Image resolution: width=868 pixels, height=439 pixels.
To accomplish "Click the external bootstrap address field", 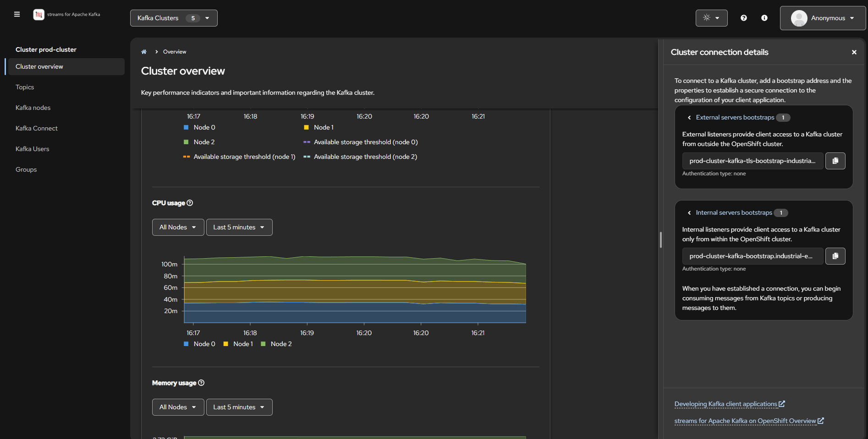I will click(x=753, y=161).
